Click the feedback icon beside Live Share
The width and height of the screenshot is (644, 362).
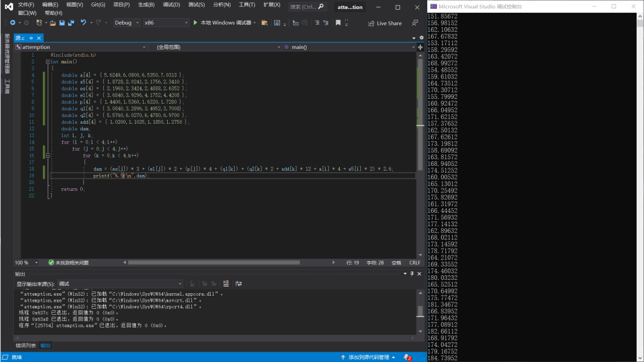(415, 23)
